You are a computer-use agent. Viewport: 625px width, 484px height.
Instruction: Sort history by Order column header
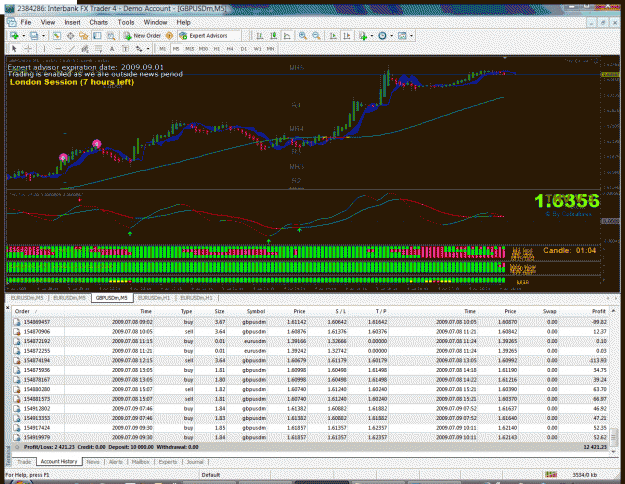(22, 311)
